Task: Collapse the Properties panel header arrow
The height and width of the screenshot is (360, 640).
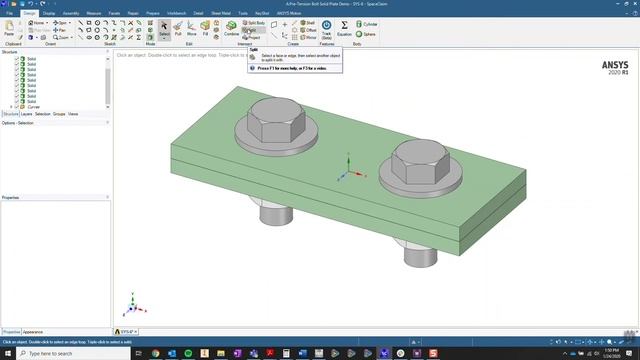Action: tap(107, 197)
